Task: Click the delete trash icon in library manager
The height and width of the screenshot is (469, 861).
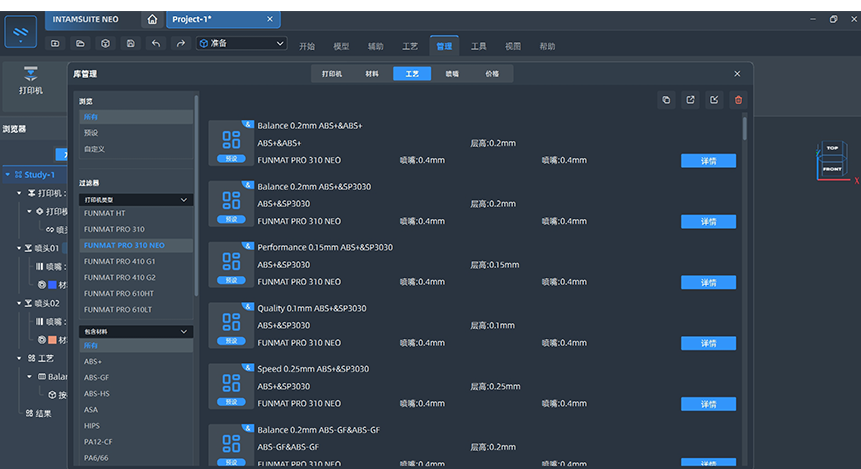Action: pos(738,100)
